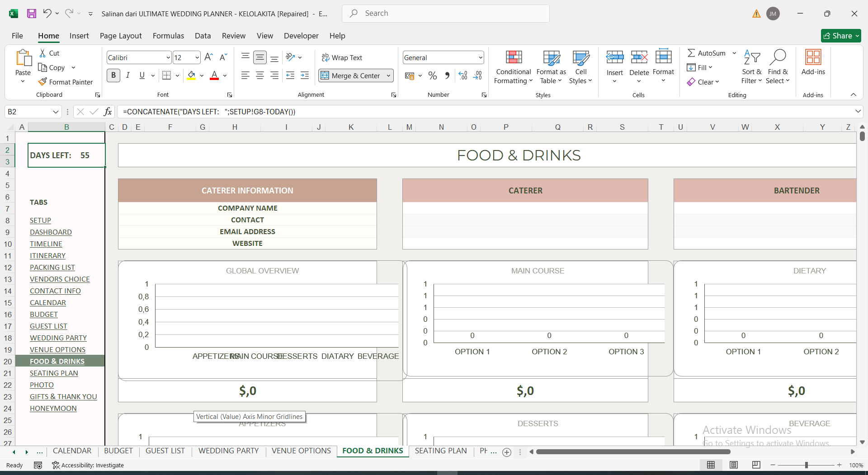Switch to the Insert ribbon tab
This screenshot has width=868, height=475.
tap(79, 36)
